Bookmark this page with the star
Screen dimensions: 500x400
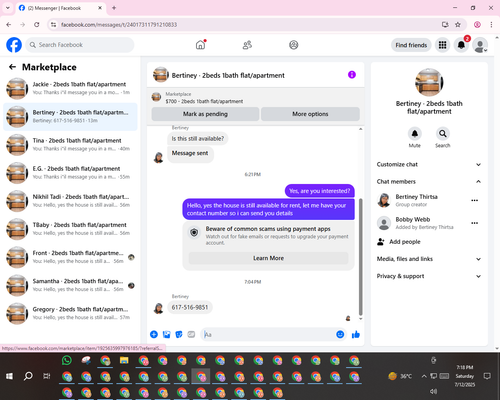click(458, 24)
